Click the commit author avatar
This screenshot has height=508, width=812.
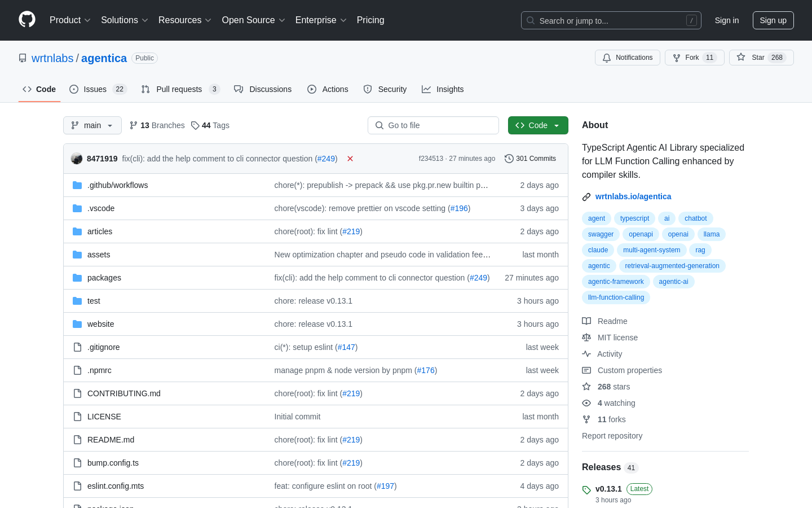[x=77, y=159]
